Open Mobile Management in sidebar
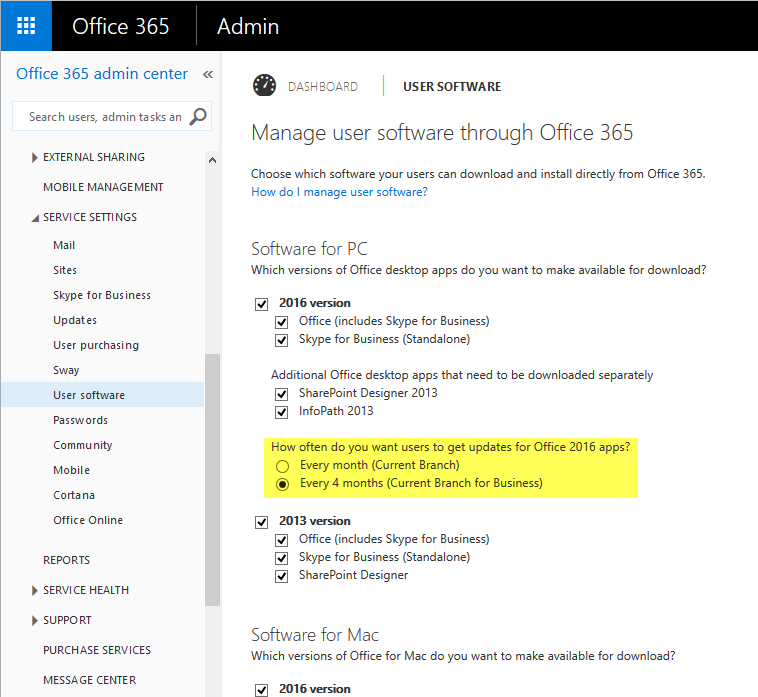This screenshot has width=758, height=697. (103, 187)
